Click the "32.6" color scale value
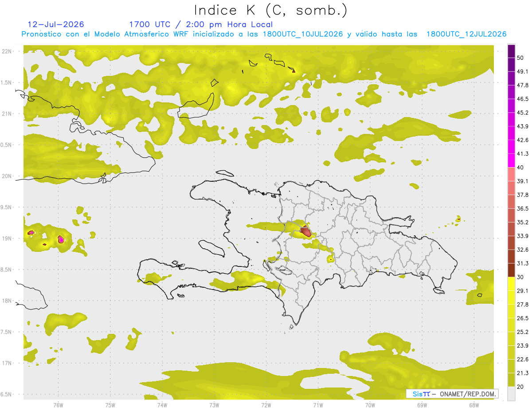Screen dimensions: 532x411 pos(523,250)
